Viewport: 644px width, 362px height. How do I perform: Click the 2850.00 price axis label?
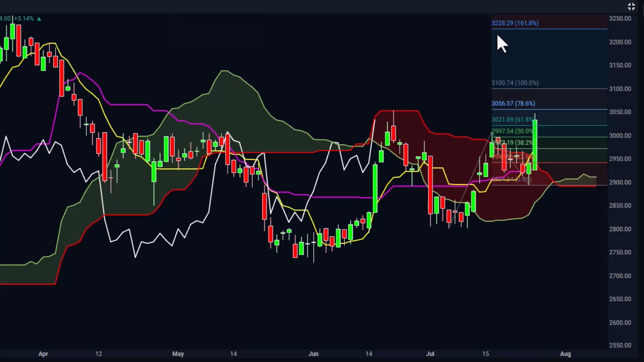pos(620,205)
